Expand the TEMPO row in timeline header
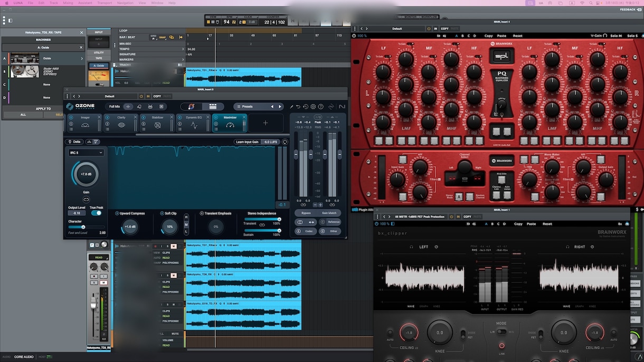Screen dimensions: 644x362 point(183,49)
